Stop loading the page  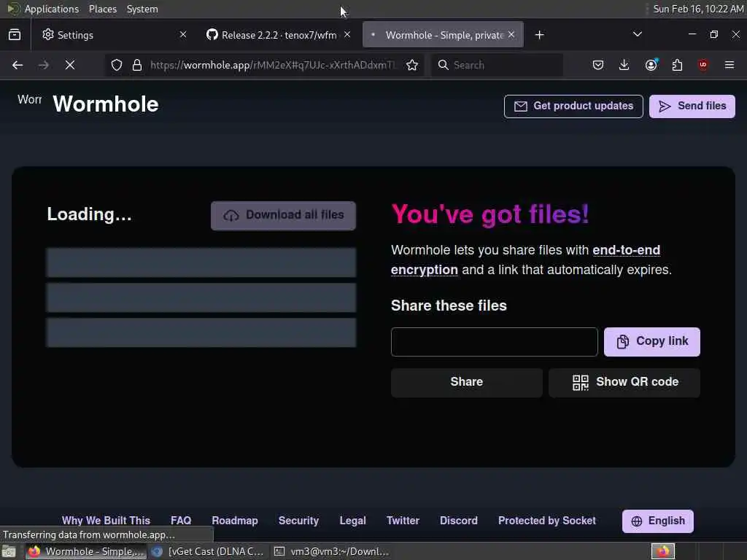click(70, 65)
